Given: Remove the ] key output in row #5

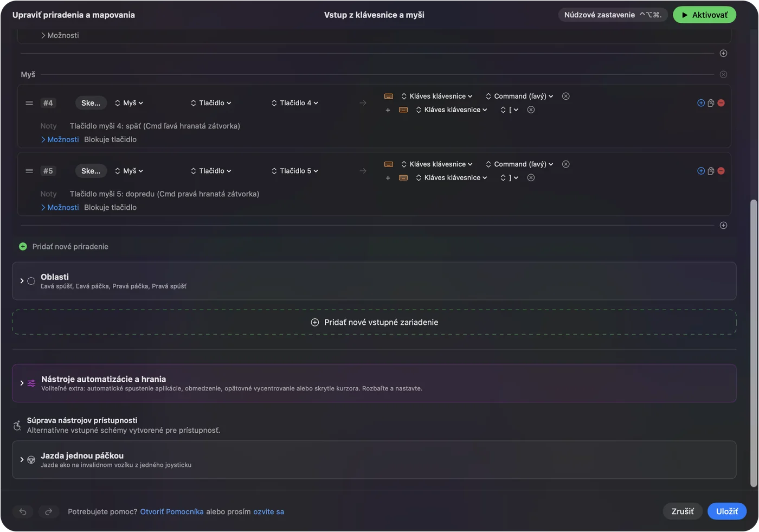Looking at the screenshot, I should pos(531,178).
